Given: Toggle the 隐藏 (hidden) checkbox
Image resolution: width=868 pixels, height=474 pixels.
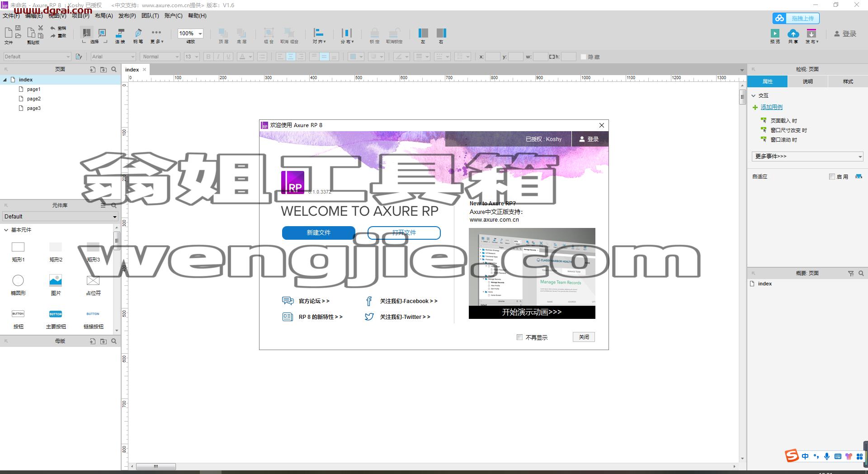Looking at the screenshot, I should (583, 57).
